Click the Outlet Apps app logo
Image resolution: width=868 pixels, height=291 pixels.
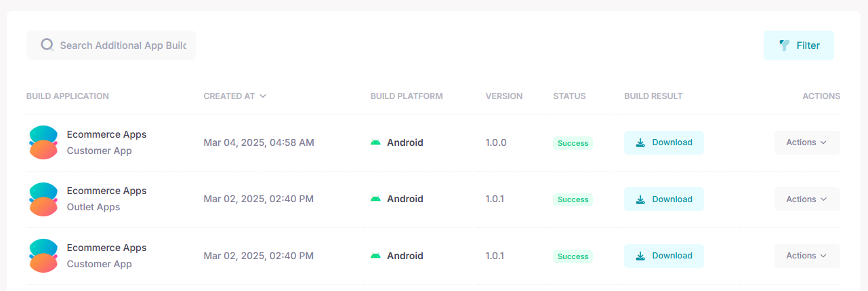[x=43, y=199]
